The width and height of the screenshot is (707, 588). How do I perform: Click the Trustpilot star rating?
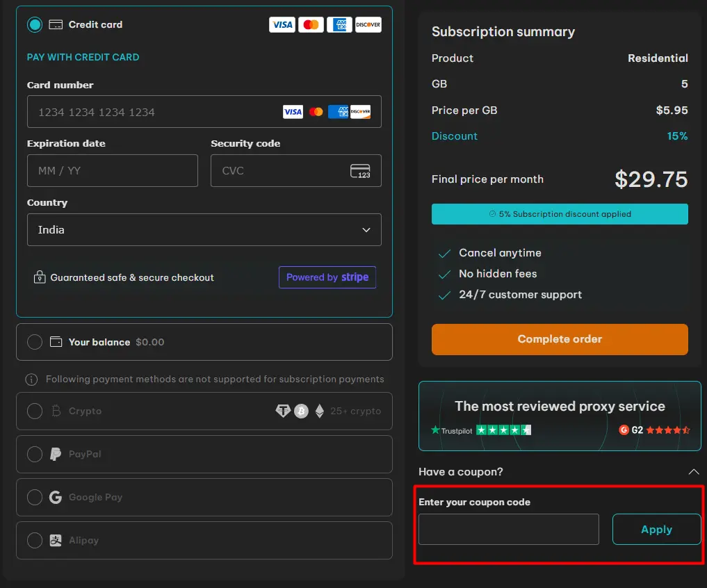pos(503,430)
